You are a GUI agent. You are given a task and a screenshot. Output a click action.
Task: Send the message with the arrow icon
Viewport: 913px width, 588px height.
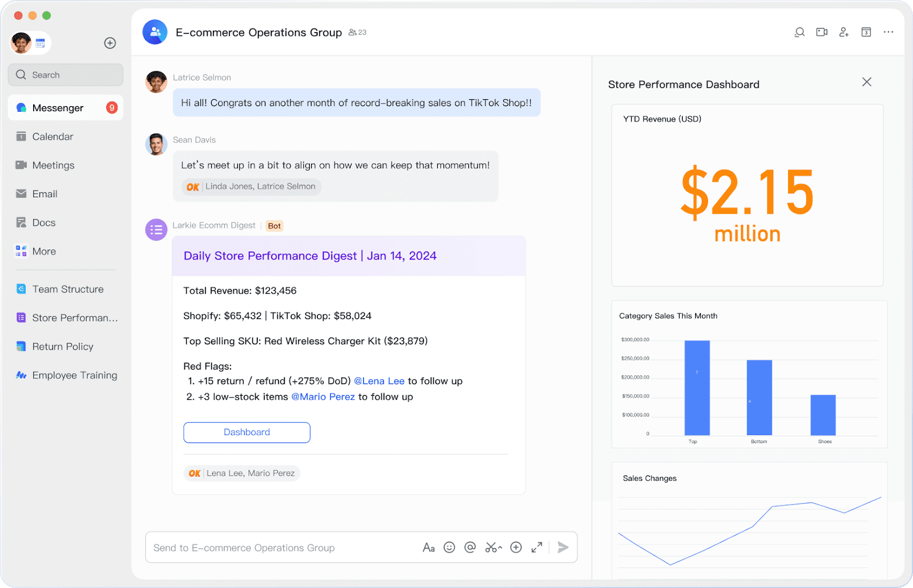pyautogui.click(x=563, y=547)
